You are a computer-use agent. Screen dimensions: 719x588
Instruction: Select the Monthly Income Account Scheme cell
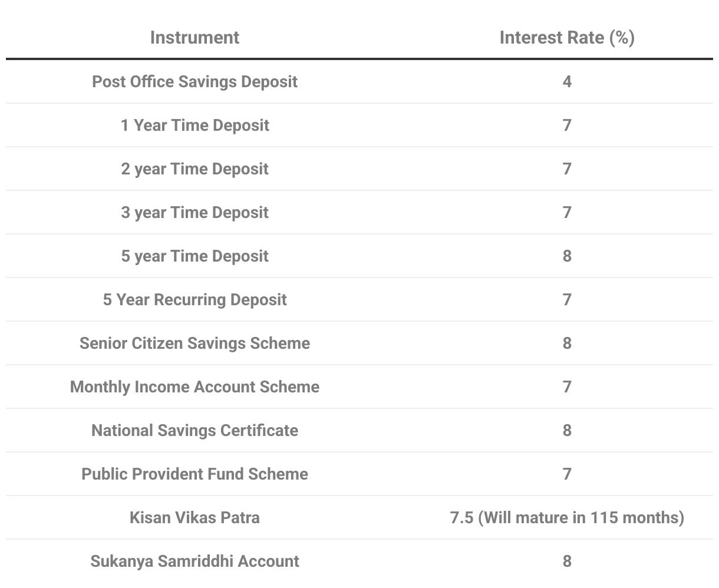coord(194,387)
